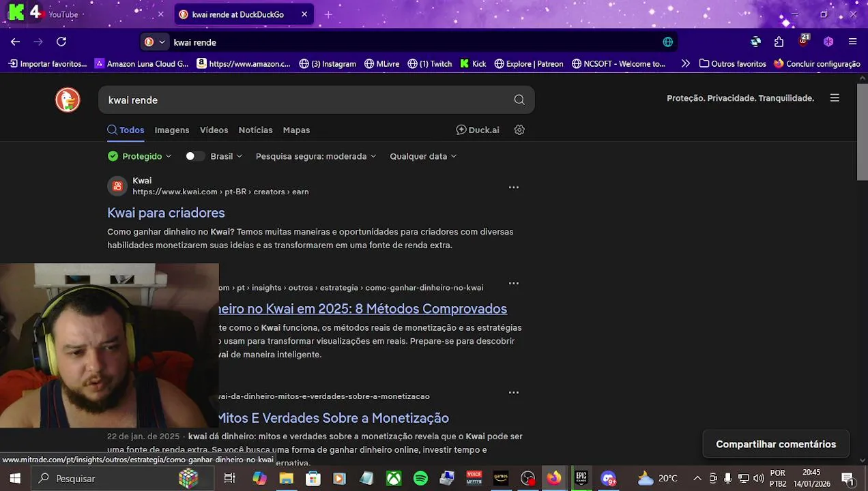Screen dimensions: 868x491
Task: Open the search settings gear icon
Action: point(519,130)
